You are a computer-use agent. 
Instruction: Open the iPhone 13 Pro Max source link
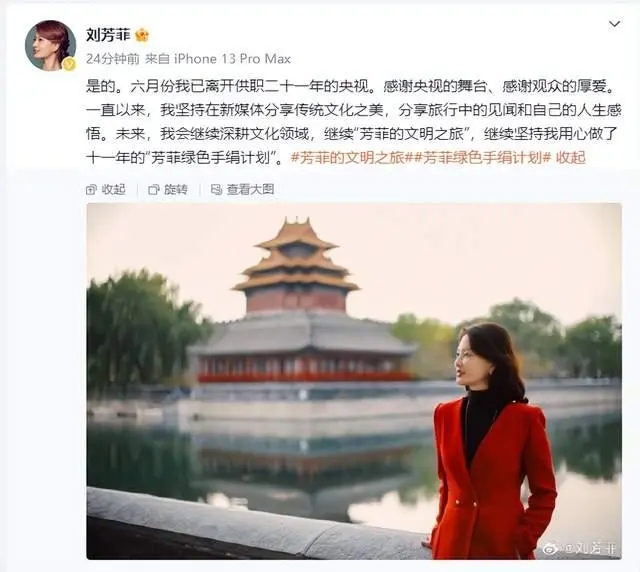[233, 59]
